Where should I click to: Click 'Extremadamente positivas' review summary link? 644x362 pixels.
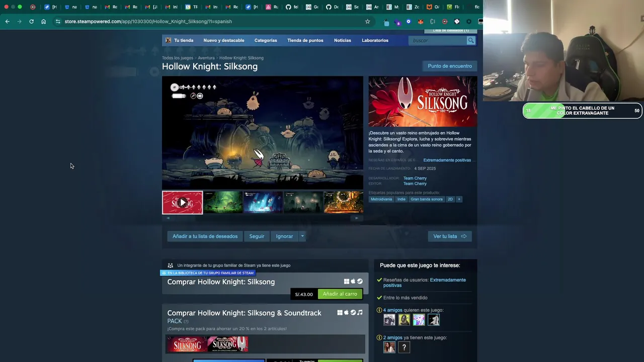[x=447, y=160]
